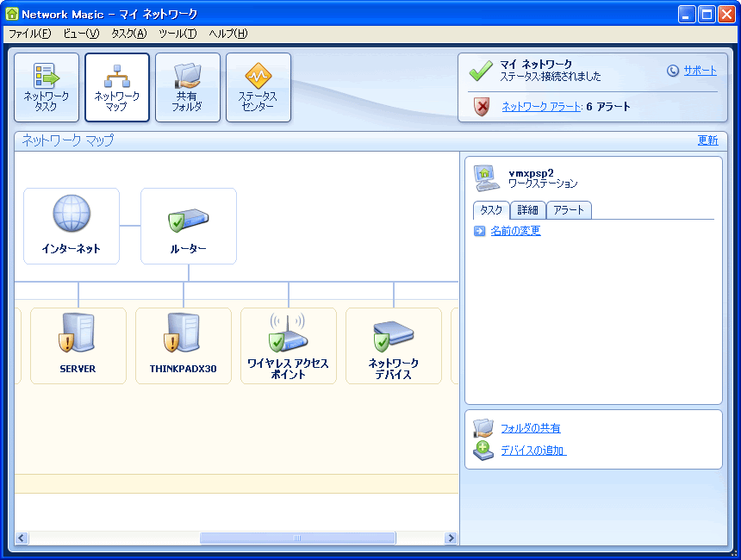Image resolution: width=741 pixels, height=560 pixels.
Task: Switch to the タスク tab
Action: [491, 210]
